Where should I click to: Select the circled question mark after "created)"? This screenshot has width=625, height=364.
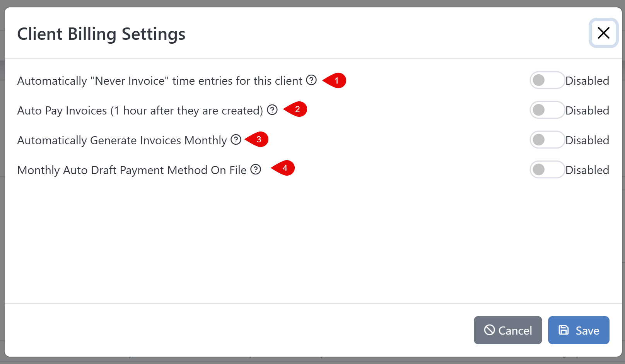[272, 110]
